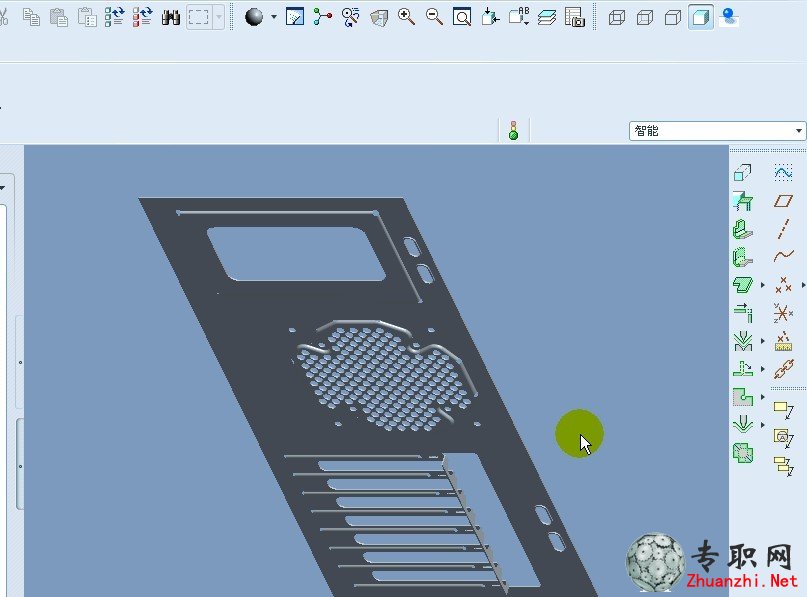The image size is (807, 597).
Task: Click the Paste clipboard icon
Action: click(x=59, y=17)
